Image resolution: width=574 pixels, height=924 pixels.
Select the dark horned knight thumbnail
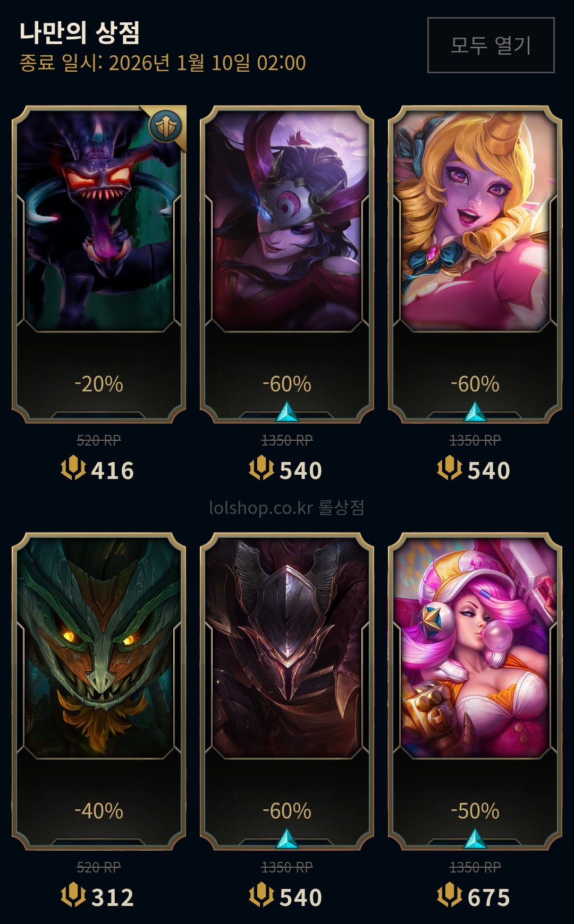(x=287, y=648)
